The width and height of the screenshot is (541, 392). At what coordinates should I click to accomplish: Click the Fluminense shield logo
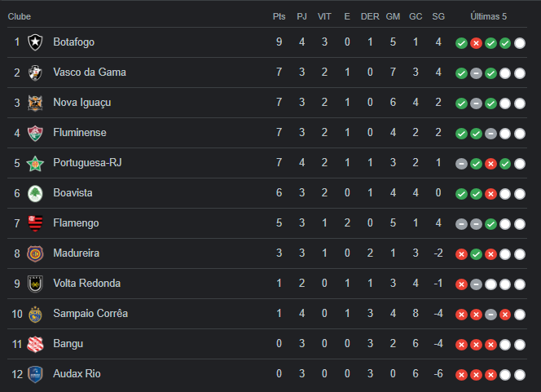(35, 133)
